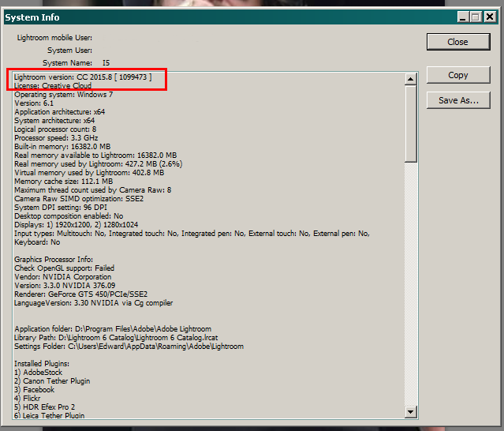This screenshot has height=431, width=504.
Task: Click "System DPI setting: 96 DPI" line
Action: pyautogui.click(x=61, y=208)
